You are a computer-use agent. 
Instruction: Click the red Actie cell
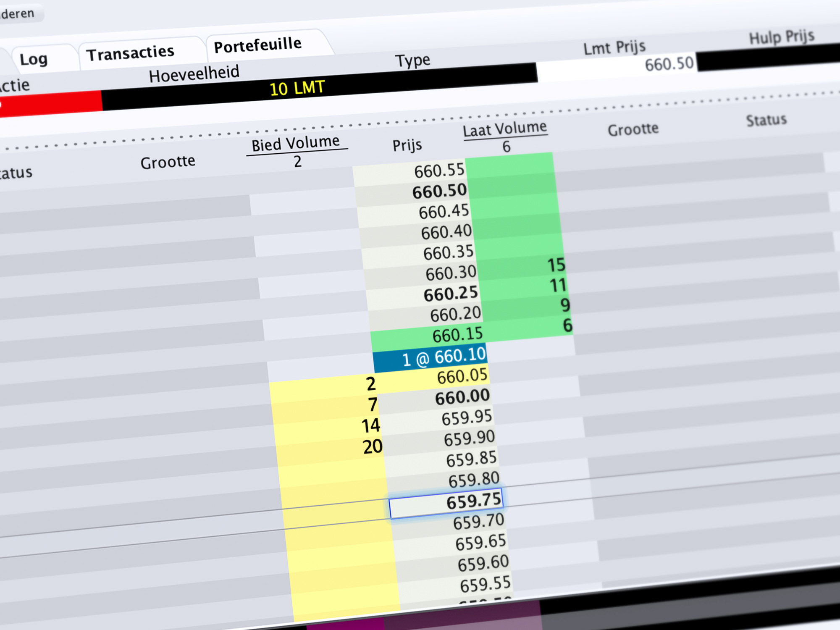50,104
